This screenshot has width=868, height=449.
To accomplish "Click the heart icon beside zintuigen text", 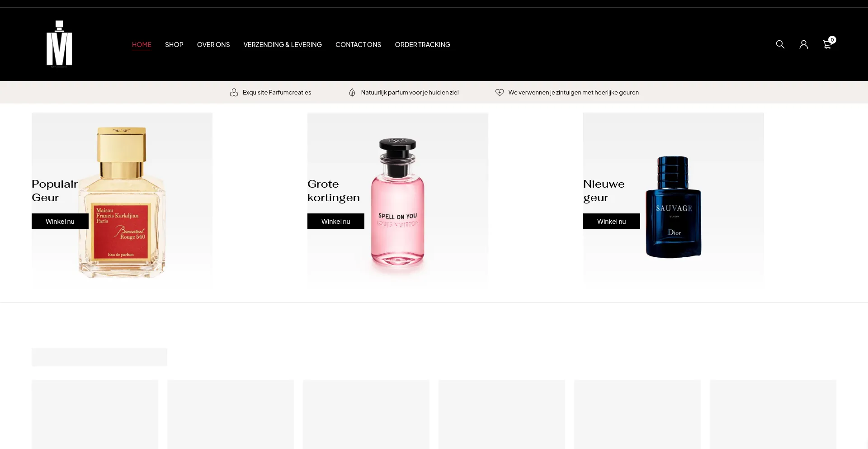I will click(x=500, y=92).
